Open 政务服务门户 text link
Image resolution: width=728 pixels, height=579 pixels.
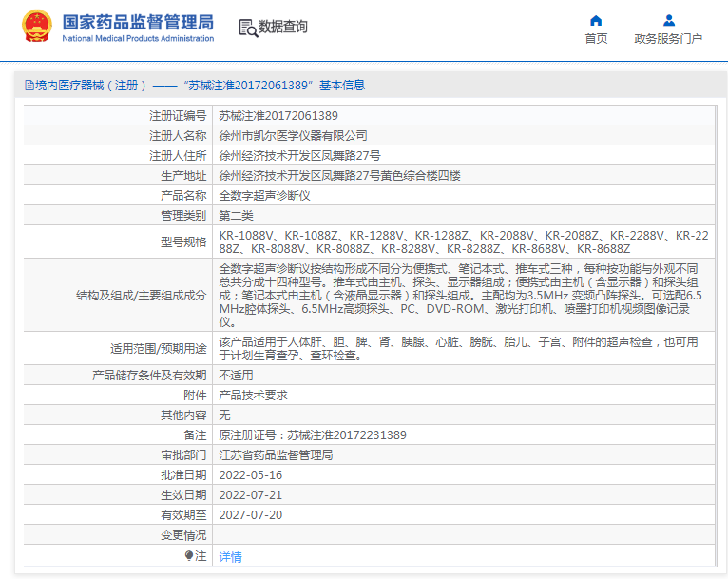pos(668,39)
